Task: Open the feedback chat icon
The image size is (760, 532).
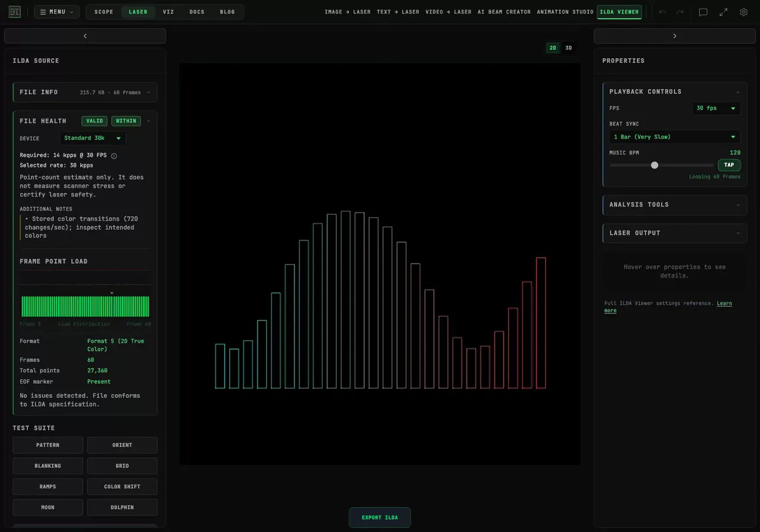Action: pyautogui.click(x=703, y=12)
